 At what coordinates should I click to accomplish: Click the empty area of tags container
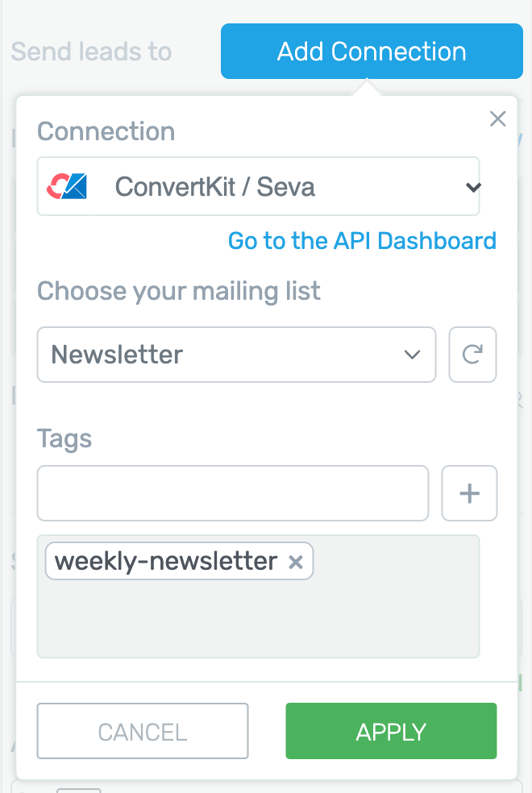[x=258, y=621]
